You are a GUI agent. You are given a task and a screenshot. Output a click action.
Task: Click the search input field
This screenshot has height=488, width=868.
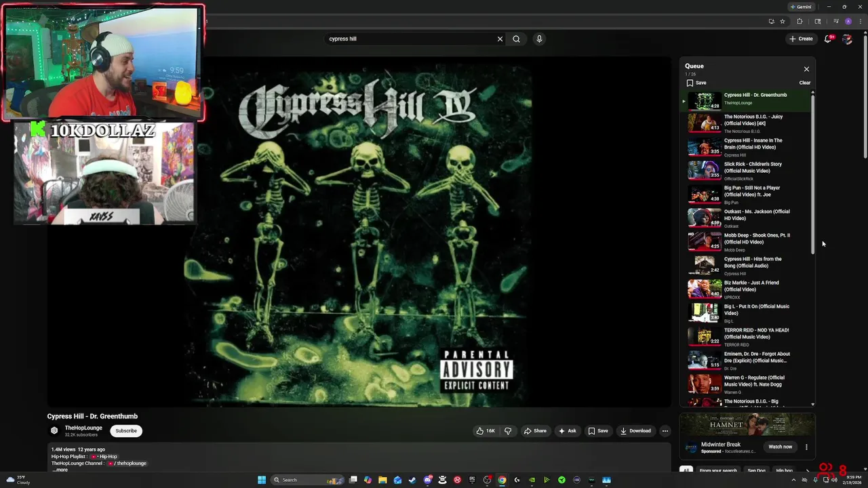(411, 39)
